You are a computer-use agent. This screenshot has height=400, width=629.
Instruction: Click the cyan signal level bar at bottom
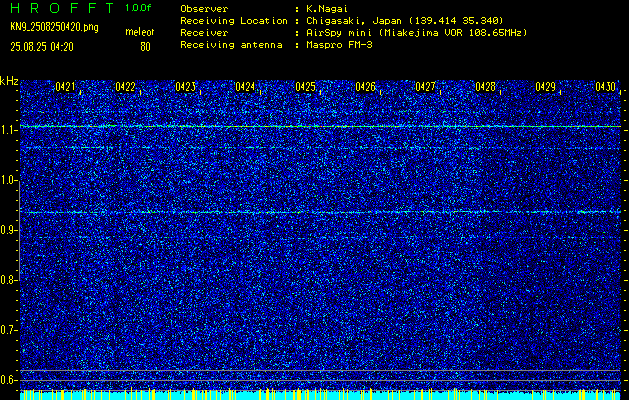pos(321,395)
